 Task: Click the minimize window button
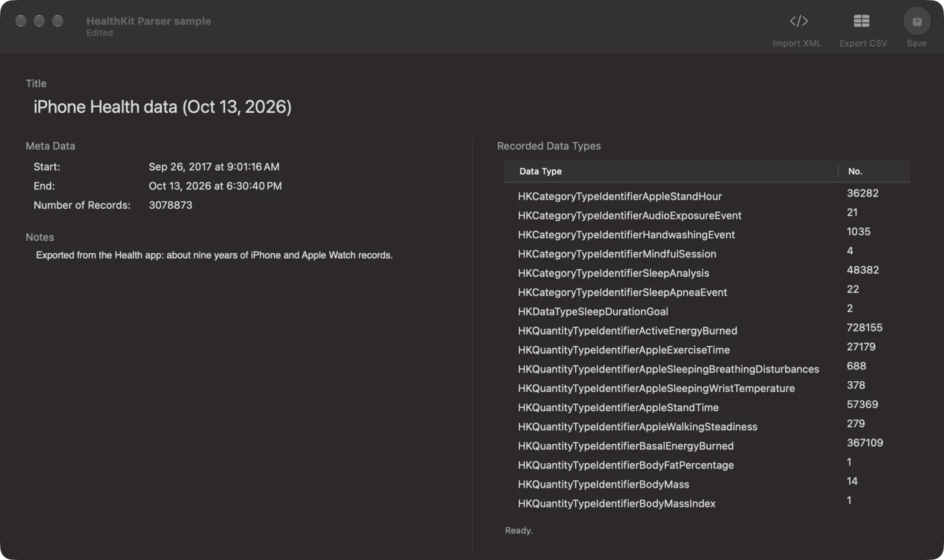click(39, 21)
